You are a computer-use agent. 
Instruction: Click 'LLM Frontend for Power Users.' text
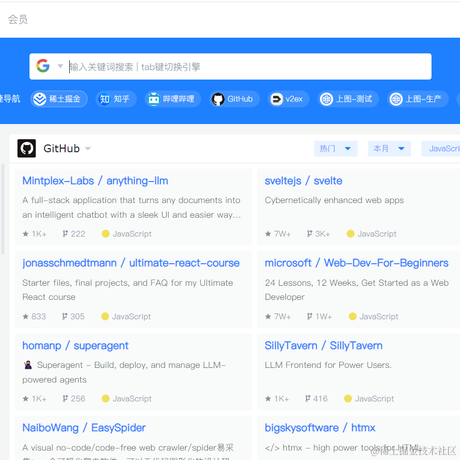pos(328,365)
